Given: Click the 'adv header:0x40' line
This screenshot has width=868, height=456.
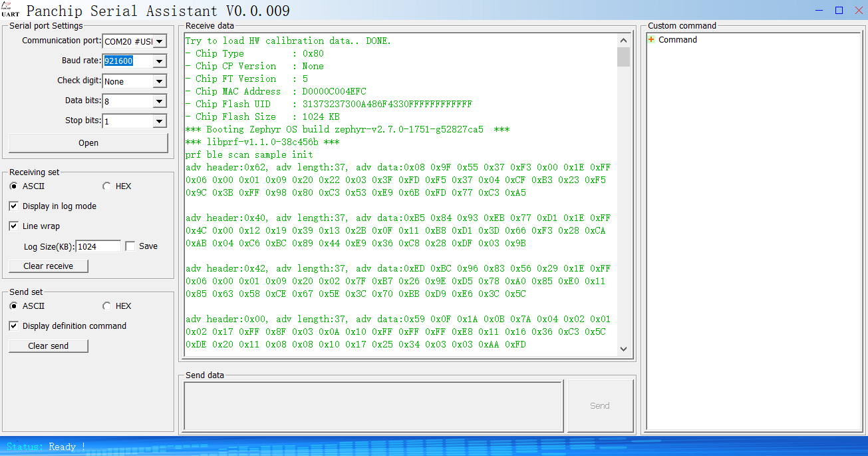Looking at the screenshot, I should coord(398,218).
